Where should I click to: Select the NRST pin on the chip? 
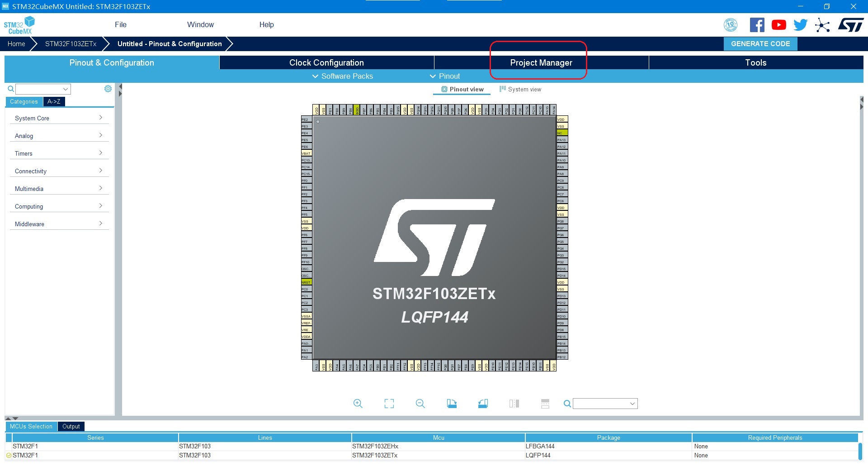pyautogui.click(x=307, y=282)
